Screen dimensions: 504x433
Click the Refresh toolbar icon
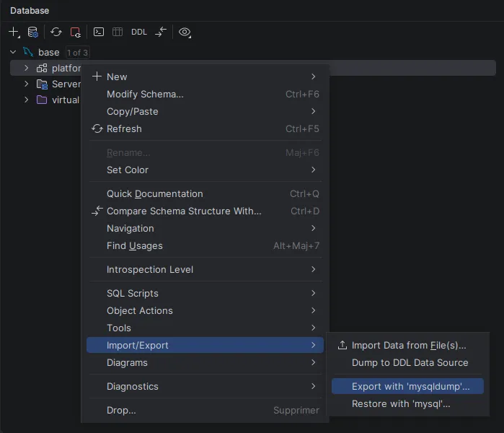pyautogui.click(x=56, y=32)
